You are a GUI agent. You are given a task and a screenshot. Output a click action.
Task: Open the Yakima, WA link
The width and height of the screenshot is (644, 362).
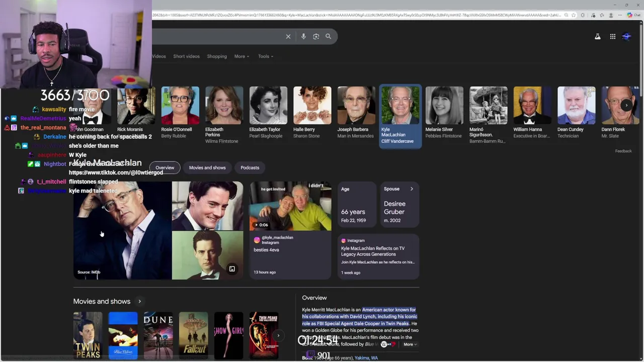pyautogui.click(x=366, y=358)
